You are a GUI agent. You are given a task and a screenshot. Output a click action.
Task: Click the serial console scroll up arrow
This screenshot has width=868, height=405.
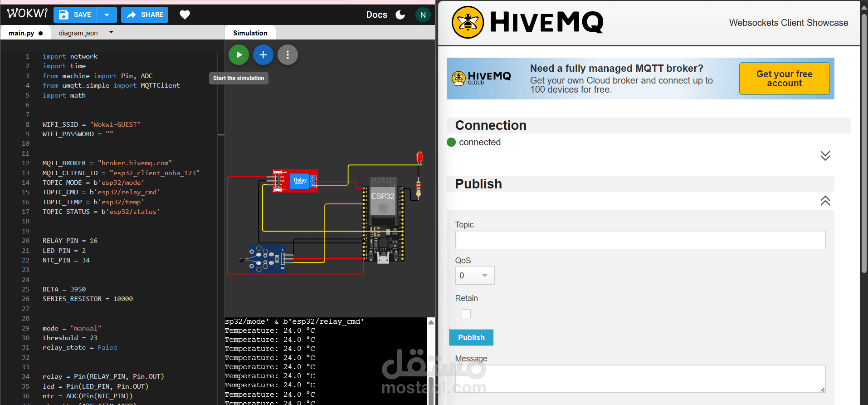431,322
